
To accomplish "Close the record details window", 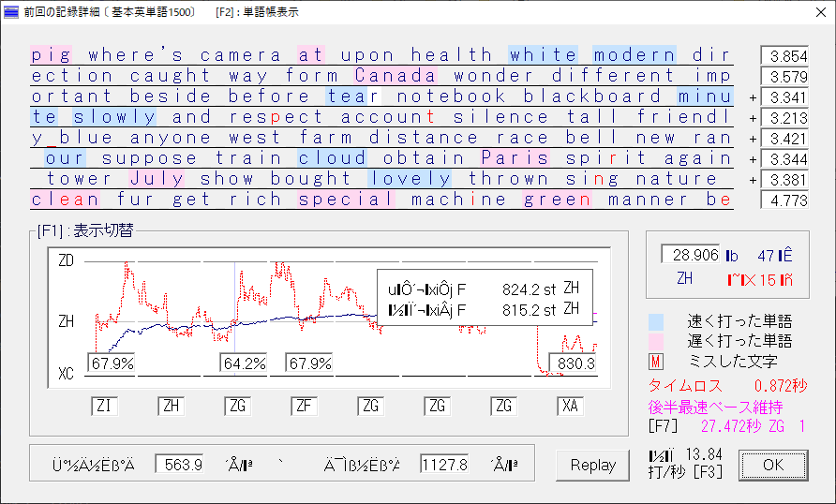I will [x=821, y=12].
